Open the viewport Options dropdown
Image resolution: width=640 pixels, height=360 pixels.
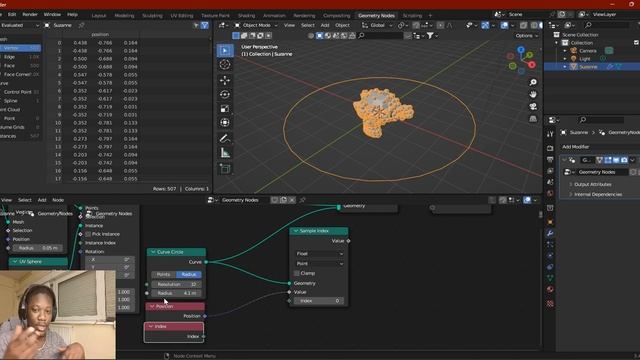click(x=527, y=36)
